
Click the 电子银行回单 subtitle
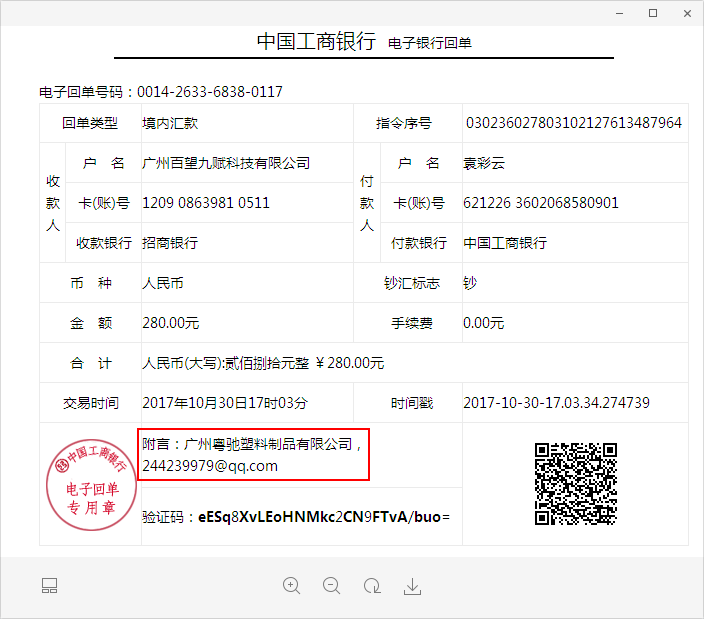point(430,43)
